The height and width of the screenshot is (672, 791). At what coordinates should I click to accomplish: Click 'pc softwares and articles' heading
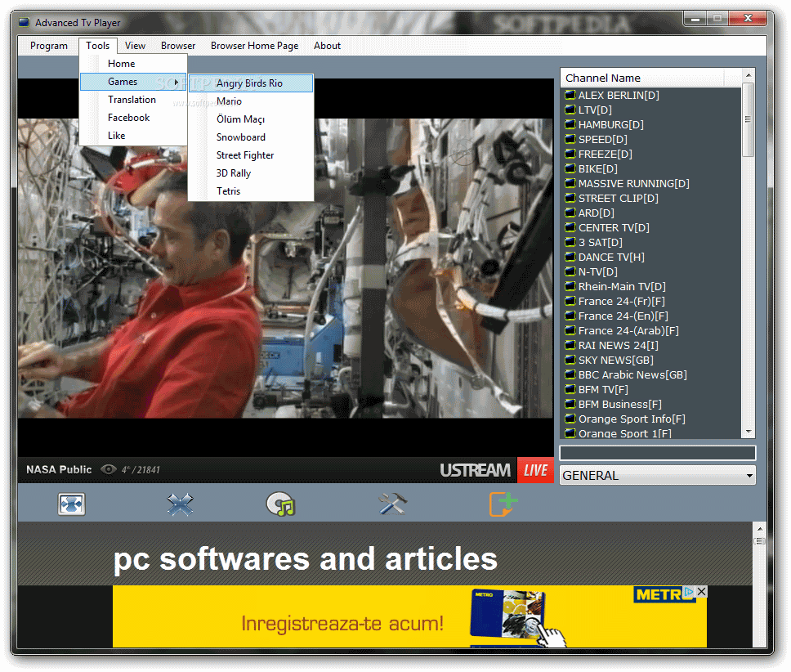[x=305, y=559]
